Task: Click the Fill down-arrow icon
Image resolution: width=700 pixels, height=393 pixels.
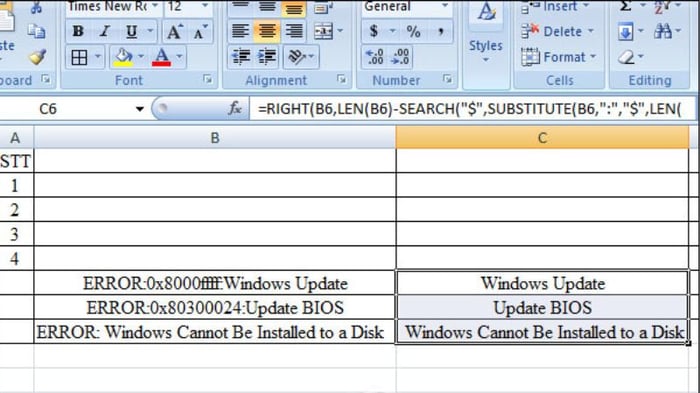Action: (x=626, y=32)
